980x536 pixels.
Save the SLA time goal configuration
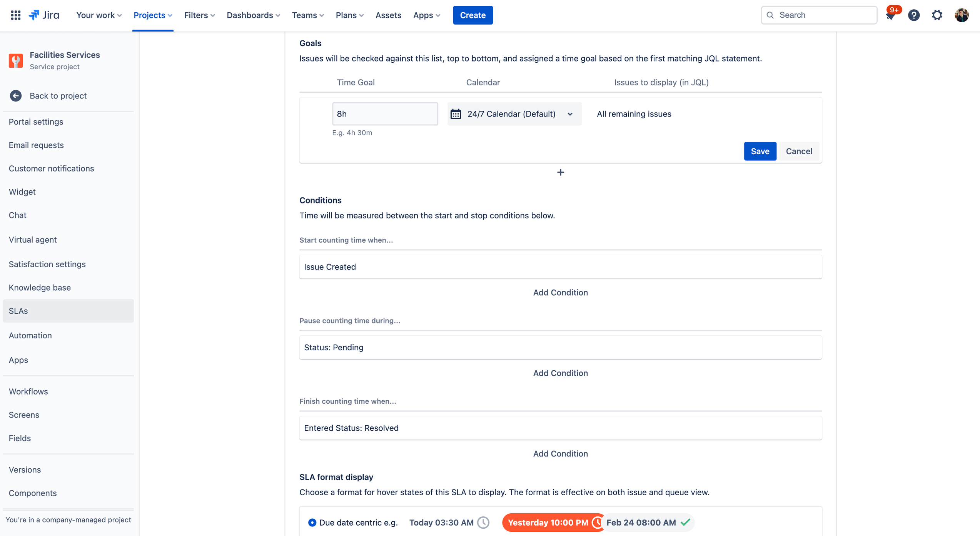pyautogui.click(x=760, y=150)
